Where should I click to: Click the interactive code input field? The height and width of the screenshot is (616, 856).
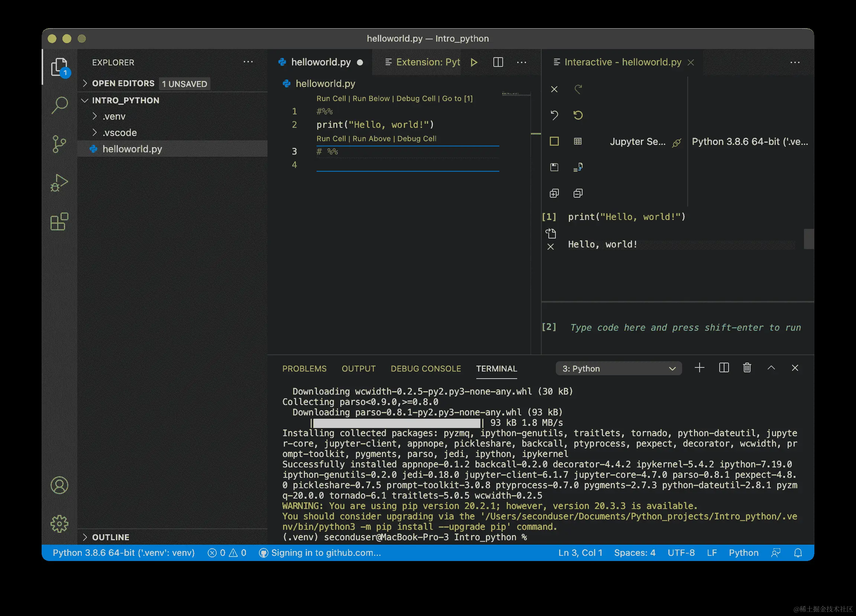pyautogui.click(x=685, y=328)
